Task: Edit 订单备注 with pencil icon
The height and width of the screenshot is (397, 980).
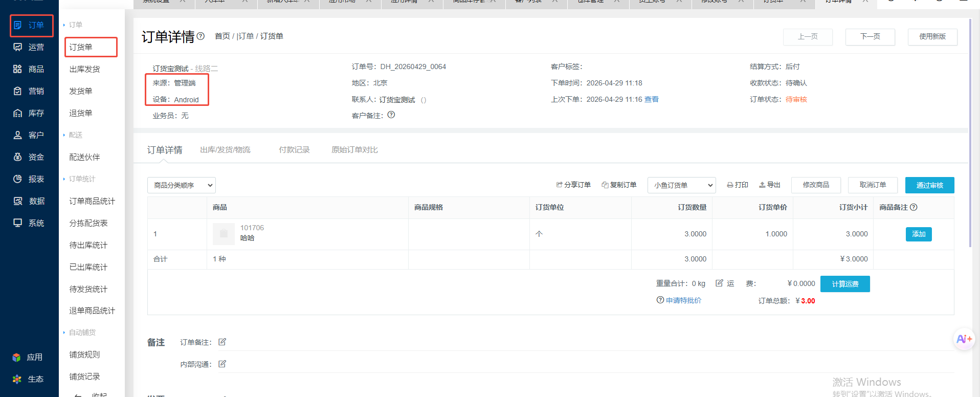Action: point(222,342)
